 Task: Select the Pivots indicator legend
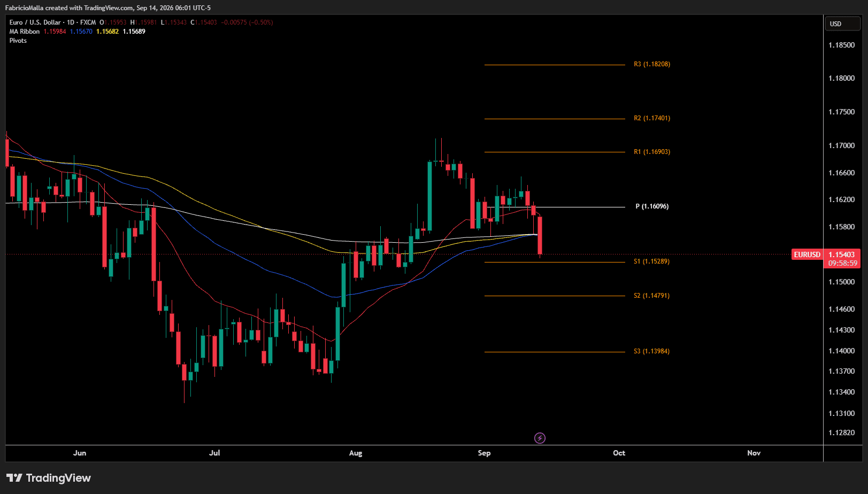(18, 41)
